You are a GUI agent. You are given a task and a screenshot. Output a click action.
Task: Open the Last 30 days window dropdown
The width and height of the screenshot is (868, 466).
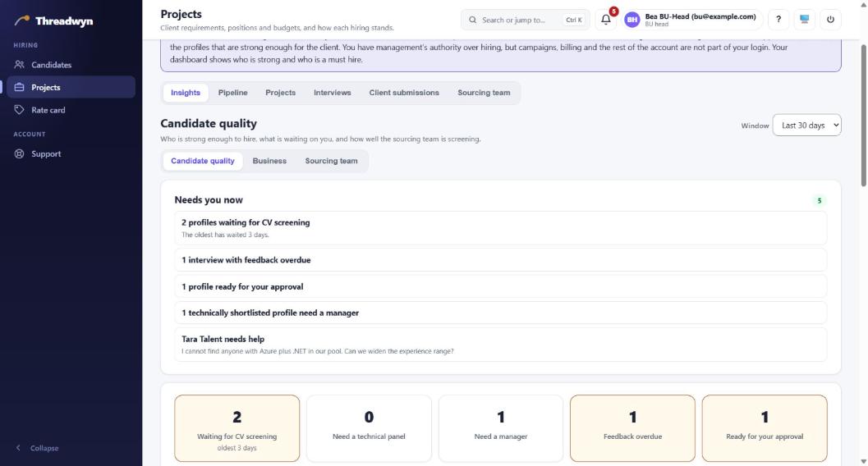click(x=806, y=126)
